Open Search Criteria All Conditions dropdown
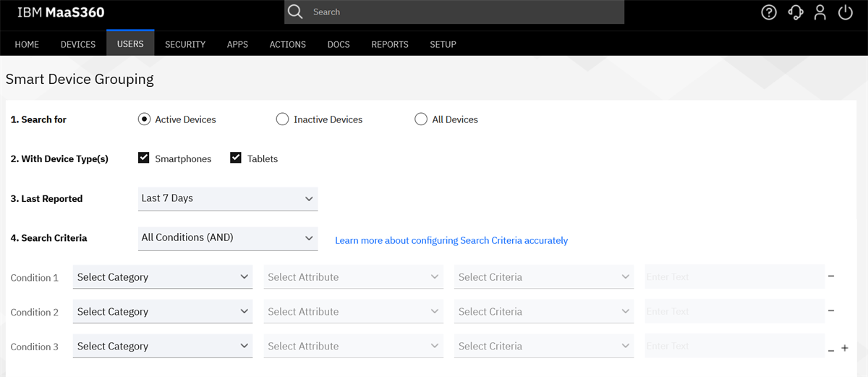 228,237
